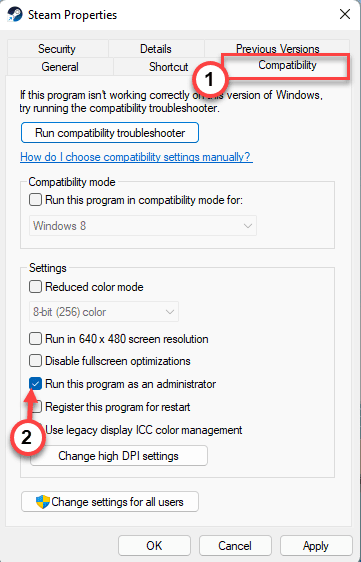Open the Details tab
The image size is (361, 562).
(156, 49)
